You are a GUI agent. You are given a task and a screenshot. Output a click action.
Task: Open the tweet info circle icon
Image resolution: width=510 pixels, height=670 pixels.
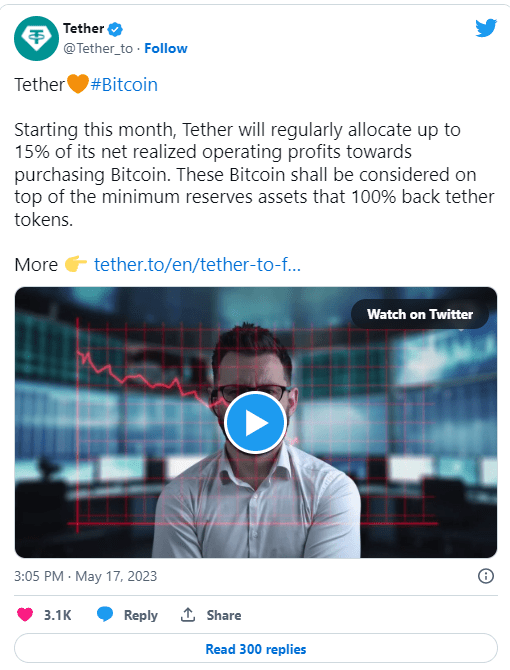[486, 576]
